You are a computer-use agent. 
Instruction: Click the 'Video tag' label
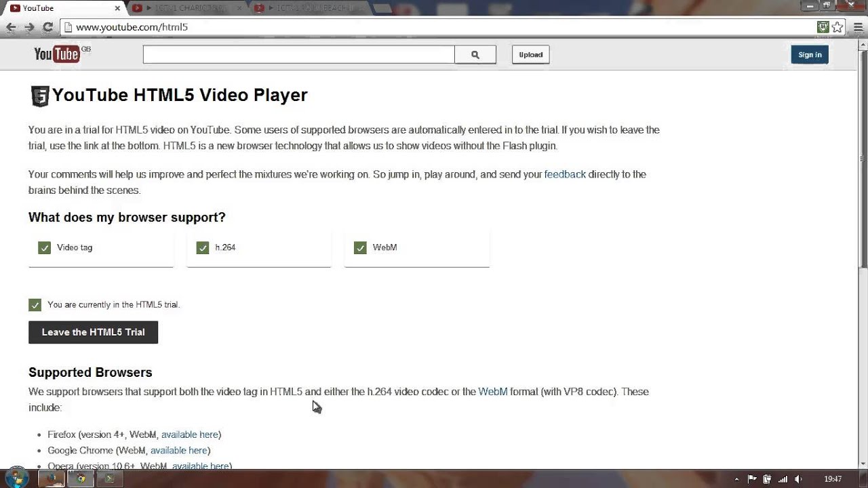[x=75, y=247]
